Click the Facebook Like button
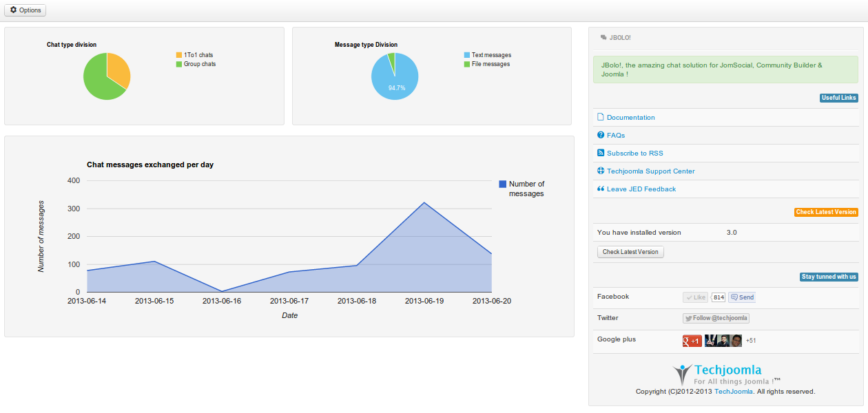Image resolution: width=868 pixels, height=413 pixels. coord(695,297)
